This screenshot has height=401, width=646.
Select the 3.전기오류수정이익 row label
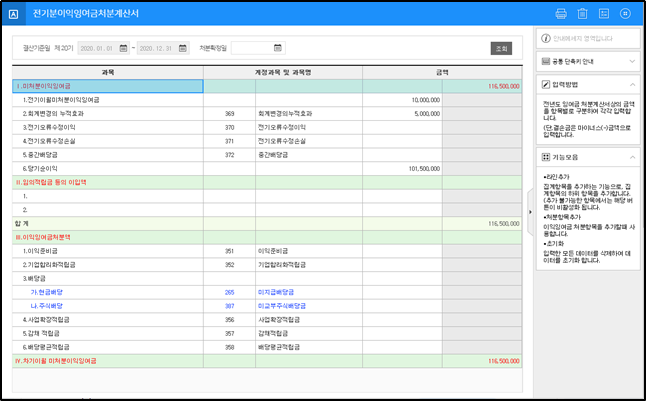[x=49, y=127]
